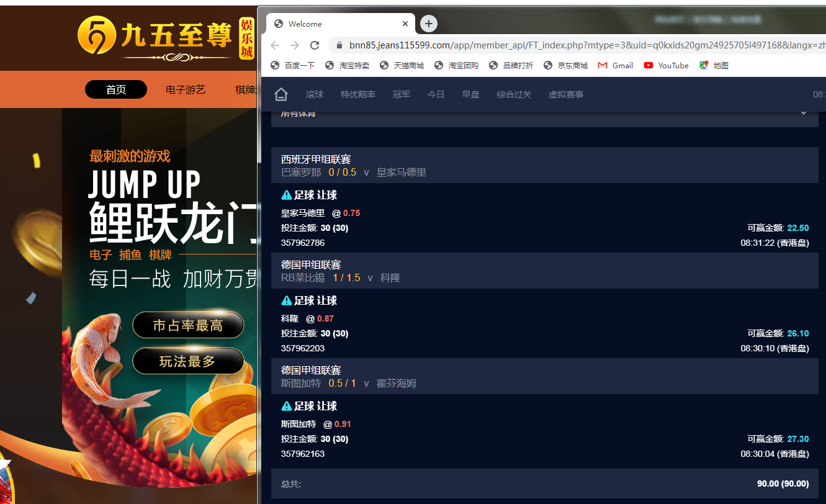Open the 京东商城 bookmark
826x504 pixels.
pyautogui.click(x=566, y=65)
